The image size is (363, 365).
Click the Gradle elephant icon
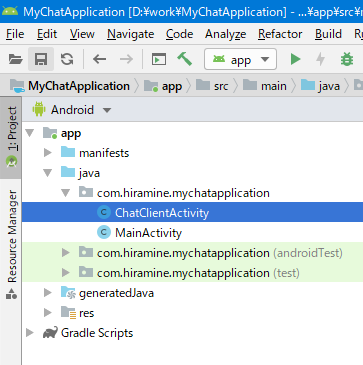[x=50, y=333]
